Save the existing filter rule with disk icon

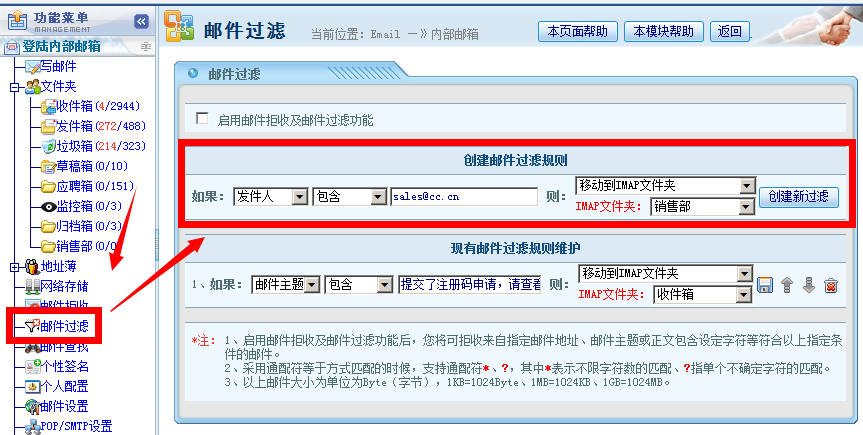[x=765, y=286]
